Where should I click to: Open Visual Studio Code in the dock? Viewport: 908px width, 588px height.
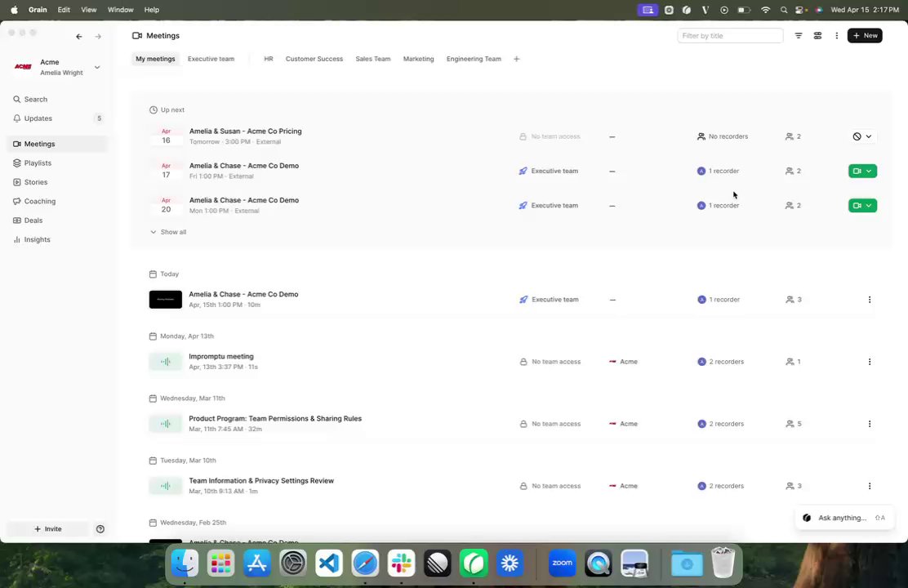point(329,563)
